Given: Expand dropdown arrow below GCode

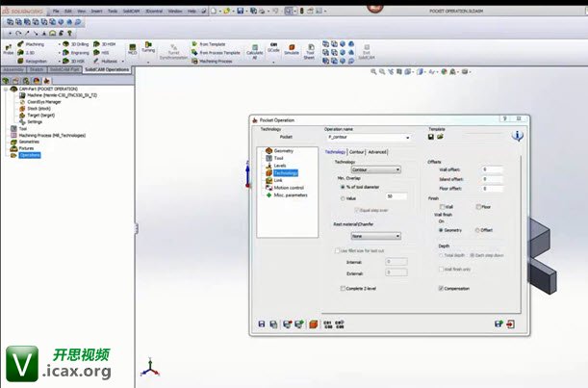Looking at the screenshot, I should point(273,63).
